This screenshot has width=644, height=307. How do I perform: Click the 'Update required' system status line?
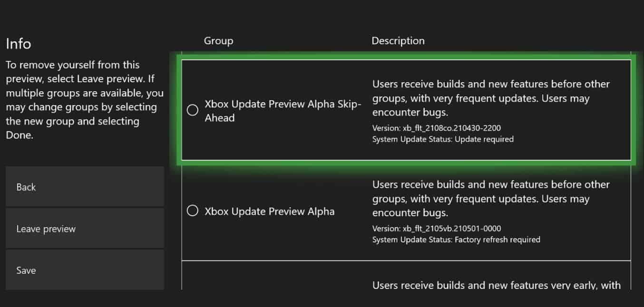click(x=442, y=139)
